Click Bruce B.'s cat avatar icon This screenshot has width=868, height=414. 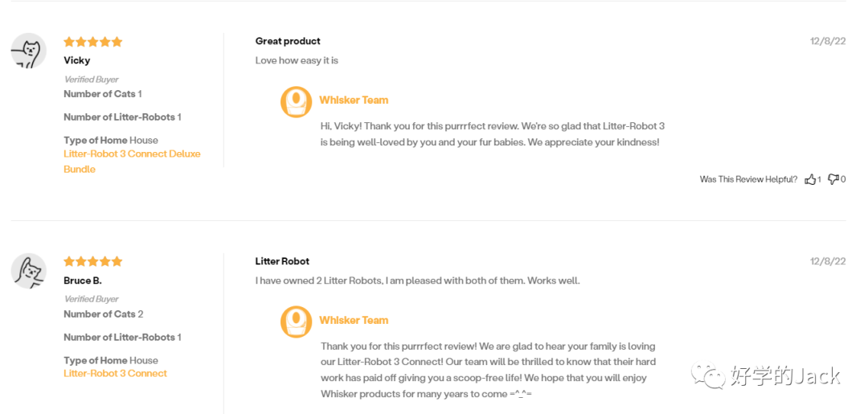point(28,271)
